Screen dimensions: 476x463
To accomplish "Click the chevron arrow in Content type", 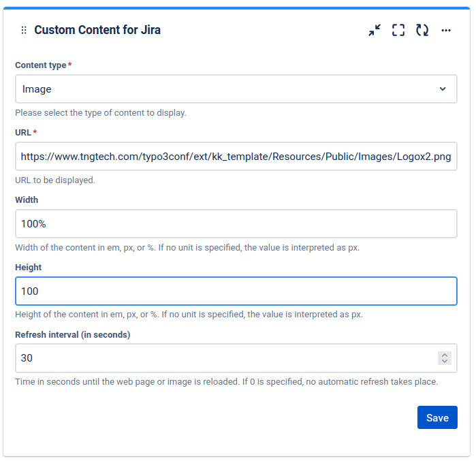I will click(443, 89).
